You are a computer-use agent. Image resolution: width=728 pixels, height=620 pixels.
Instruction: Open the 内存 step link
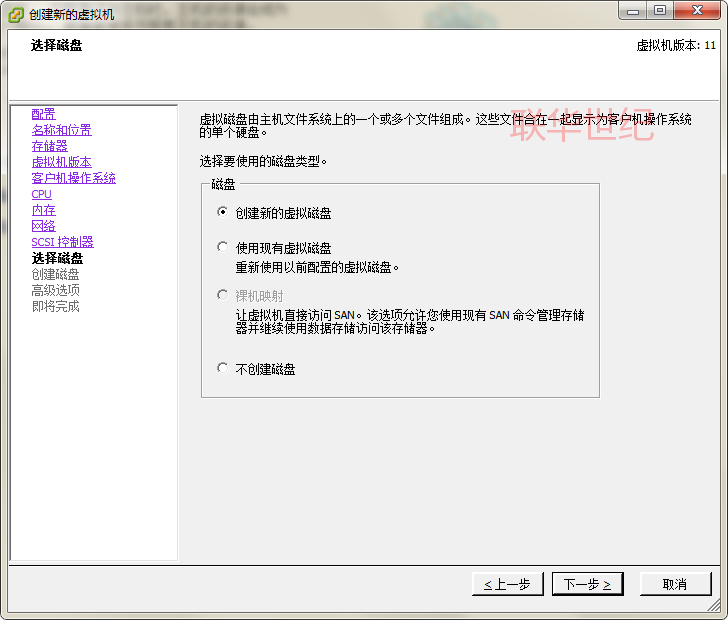(43, 210)
